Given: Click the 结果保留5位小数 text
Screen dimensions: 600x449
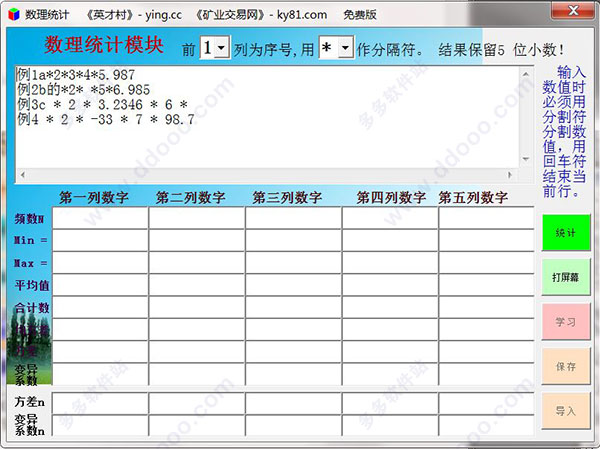Looking at the screenshot, I should coord(501,49).
